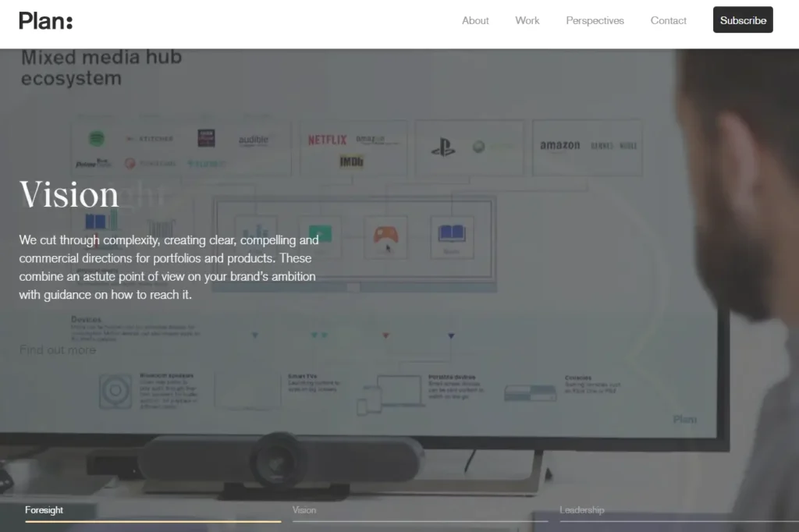The height and width of the screenshot is (532, 799).
Task: Click the Vision heading
Action: 69,195
